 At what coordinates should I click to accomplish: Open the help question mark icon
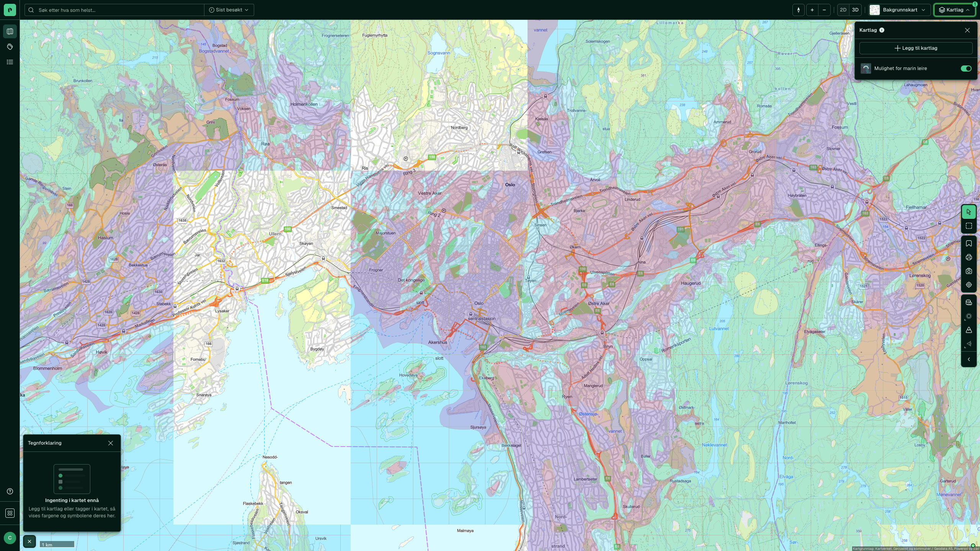pos(10,492)
